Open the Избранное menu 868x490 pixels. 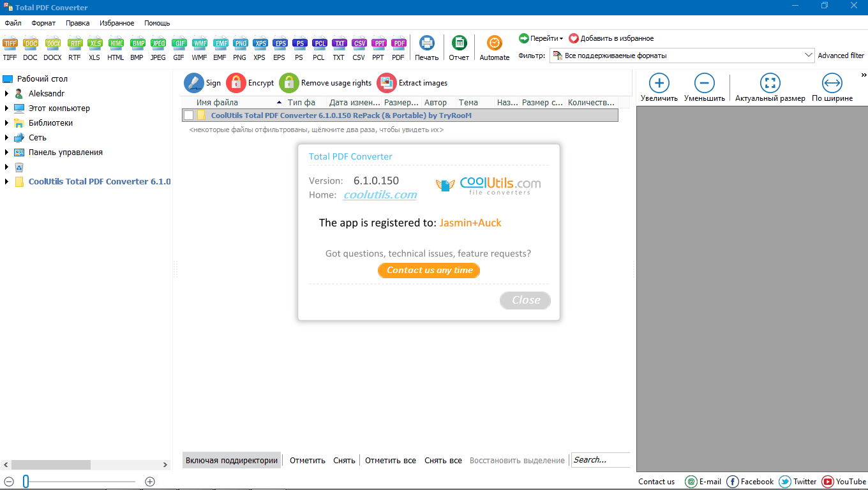[117, 23]
